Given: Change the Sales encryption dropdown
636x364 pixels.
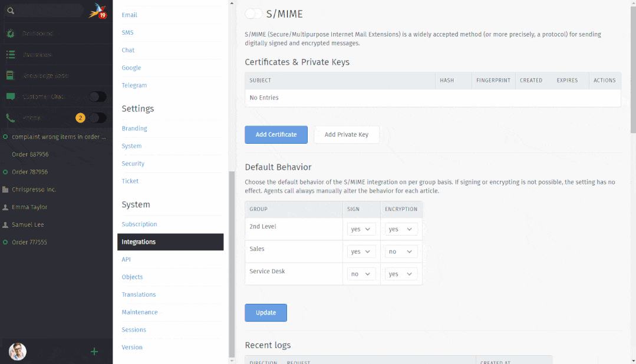Looking at the screenshot, I should [x=401, y=252].
